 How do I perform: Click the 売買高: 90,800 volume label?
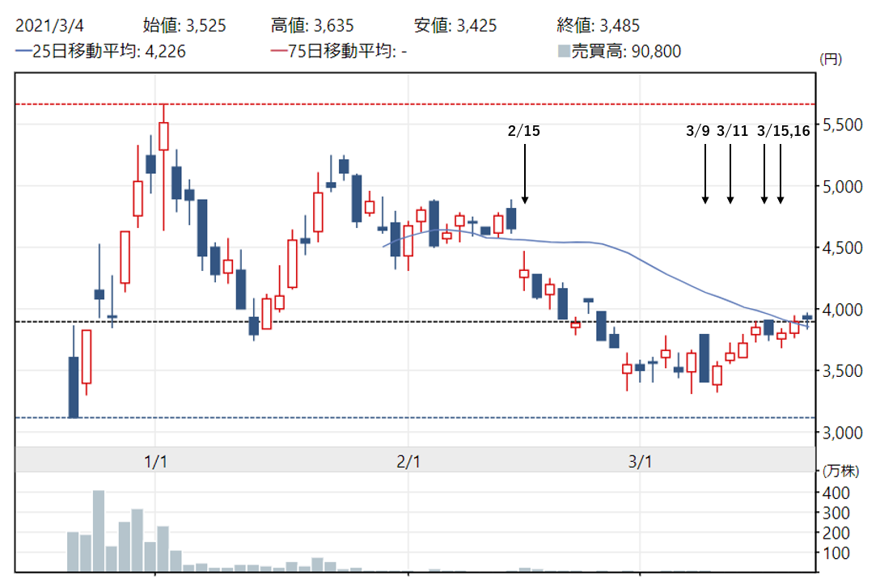[626, 51]
